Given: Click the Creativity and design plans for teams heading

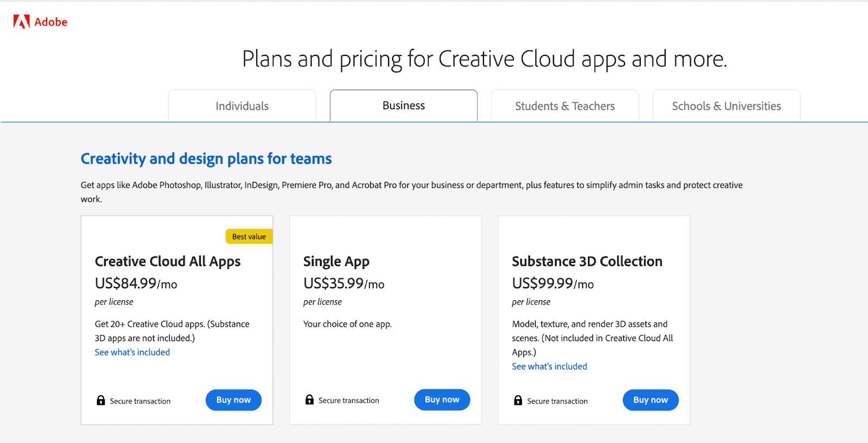Looking at the screenshot, I should click(x=206, y=159).
